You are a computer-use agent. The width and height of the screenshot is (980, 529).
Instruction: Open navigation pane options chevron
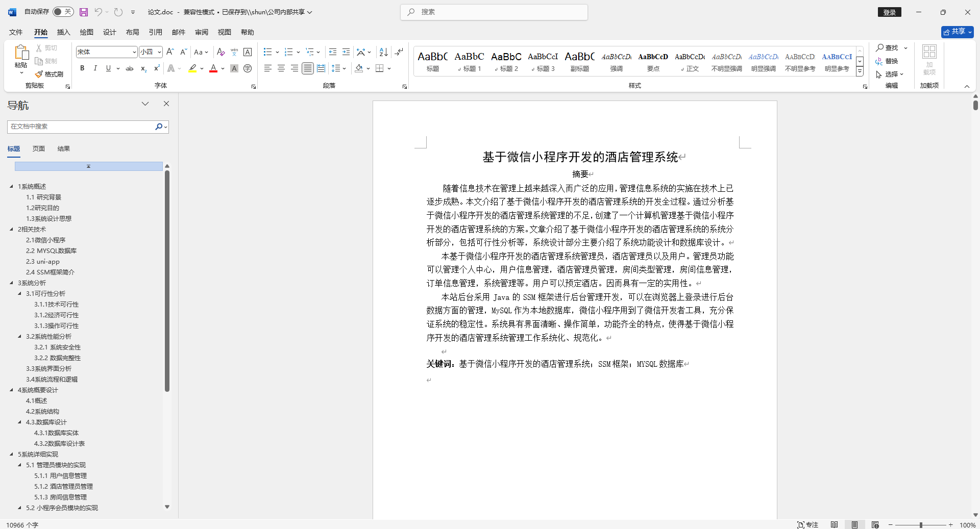[x=145, y=104]
